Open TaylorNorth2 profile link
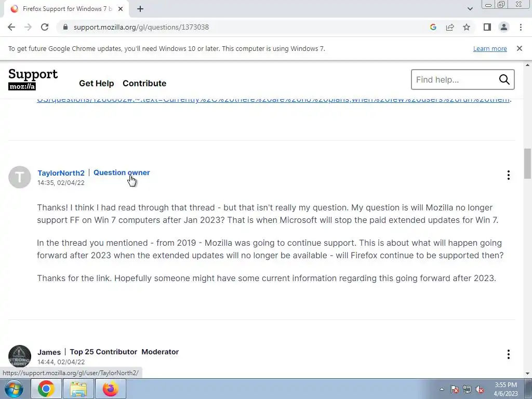The image size is (532, 399). click(x=61, y=172)
